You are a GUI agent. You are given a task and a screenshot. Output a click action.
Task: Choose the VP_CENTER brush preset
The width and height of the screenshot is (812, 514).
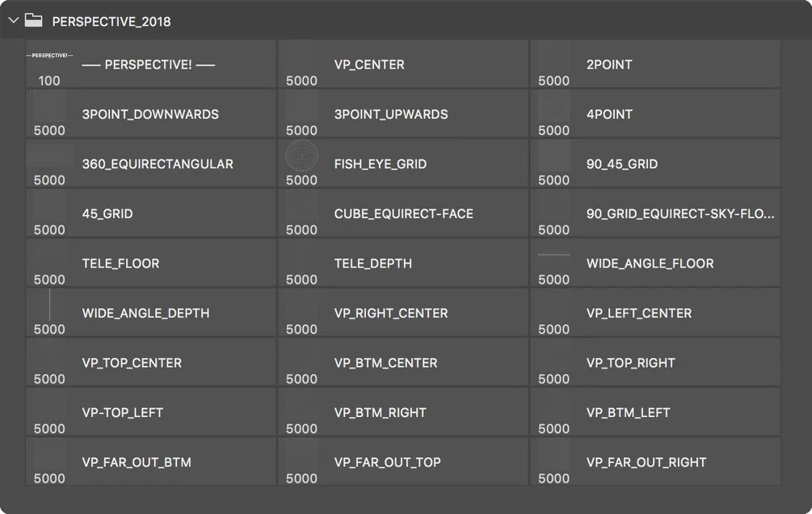coord(403,65)
